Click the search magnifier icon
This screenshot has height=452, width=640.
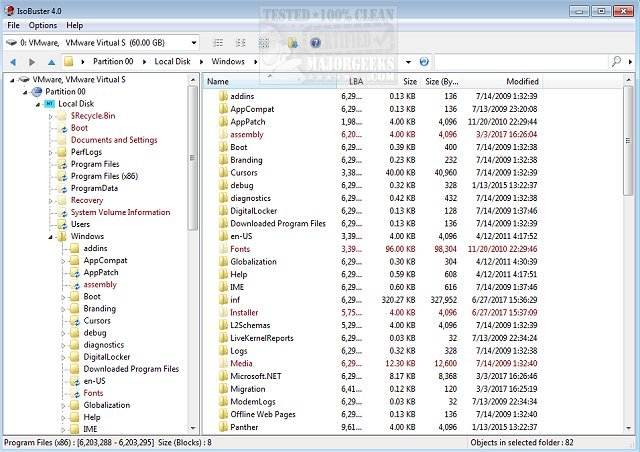pos(616,62)
